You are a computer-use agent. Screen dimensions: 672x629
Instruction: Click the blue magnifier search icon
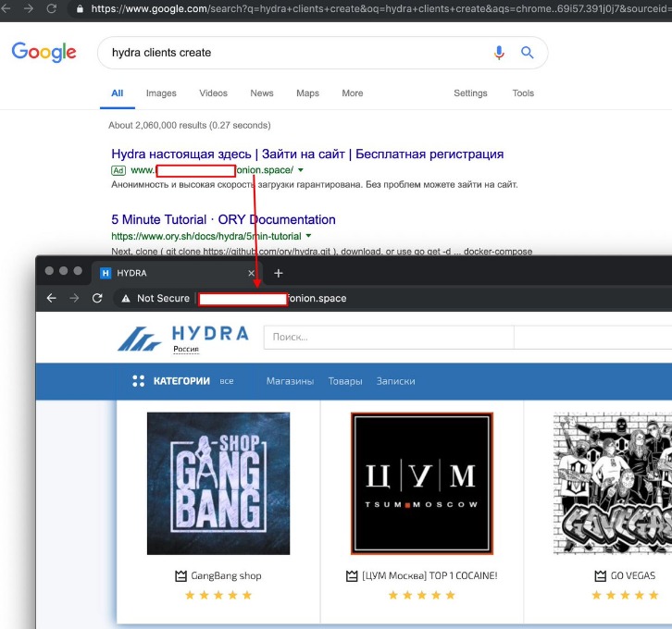tap(528, 53)
